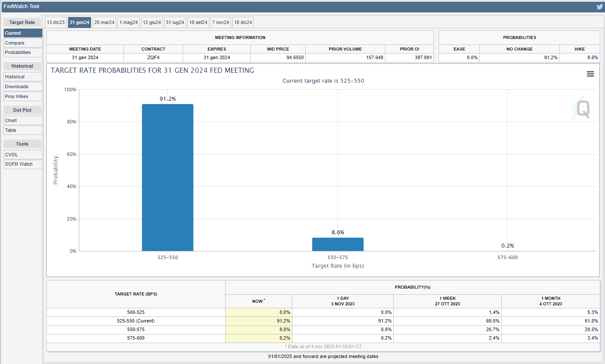Open Probabilities in the sidebar
Image resolution: width=605 pixels, height=364 pixels.
point(22,52)
